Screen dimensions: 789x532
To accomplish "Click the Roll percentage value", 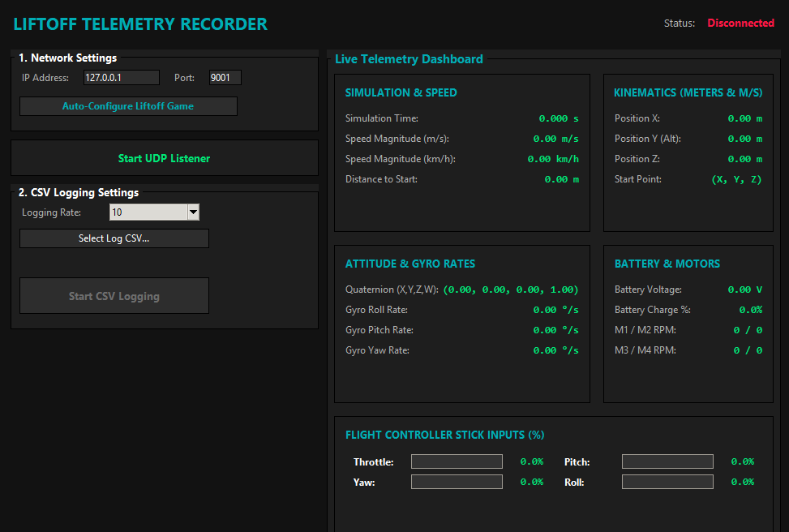I will click(743, 482).
